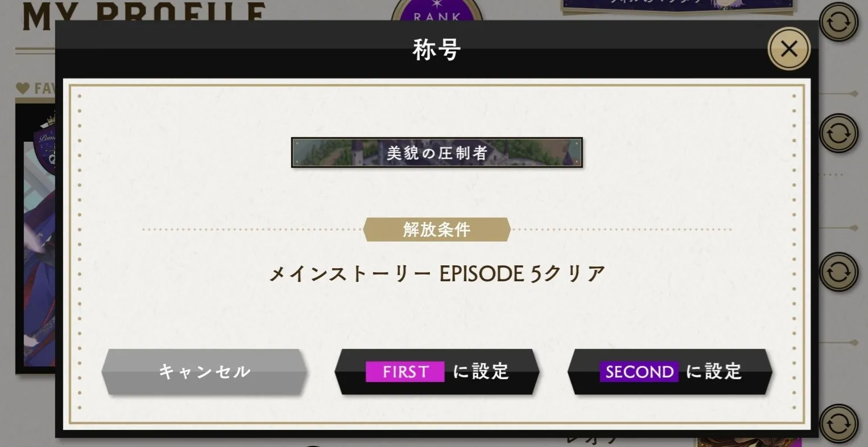Click the キャンセル button

click(204, 372)
